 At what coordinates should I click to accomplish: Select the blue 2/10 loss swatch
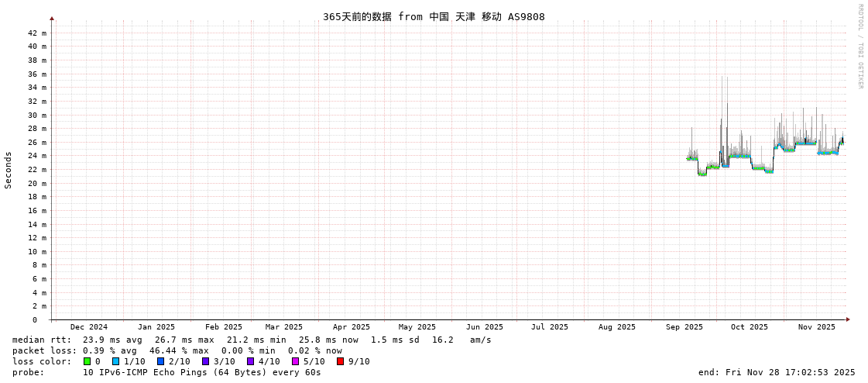pyautogui.click(x=160, y=361)
